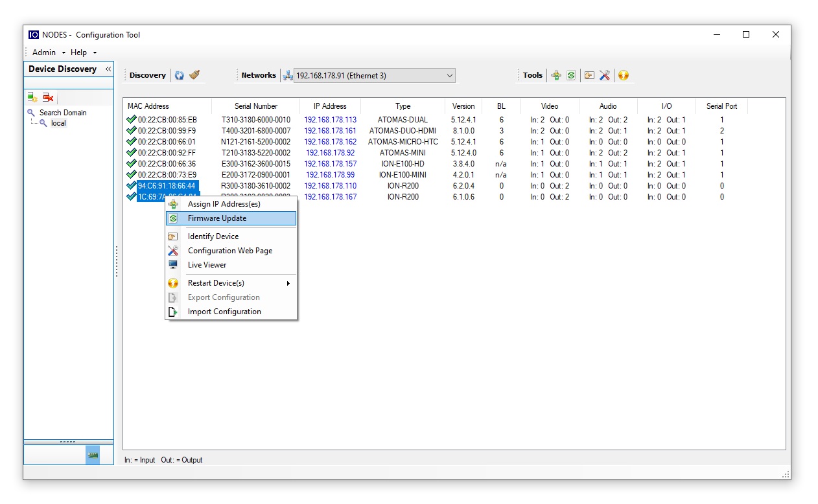Open the Admin menu
The width and height of the screenshot is (818, 504).
pos(43,52)
